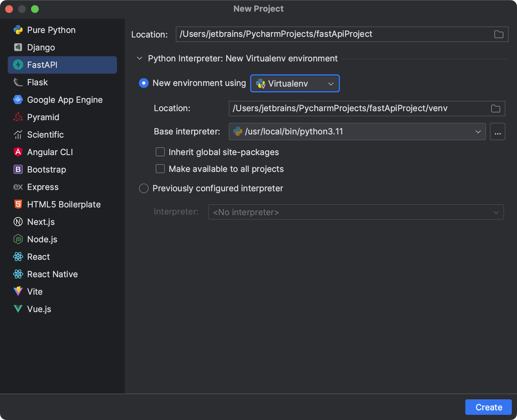This screenshot has height=420, width=517.
Task: Enable Inherit global site-packages
Action: [x=160, y=152]
